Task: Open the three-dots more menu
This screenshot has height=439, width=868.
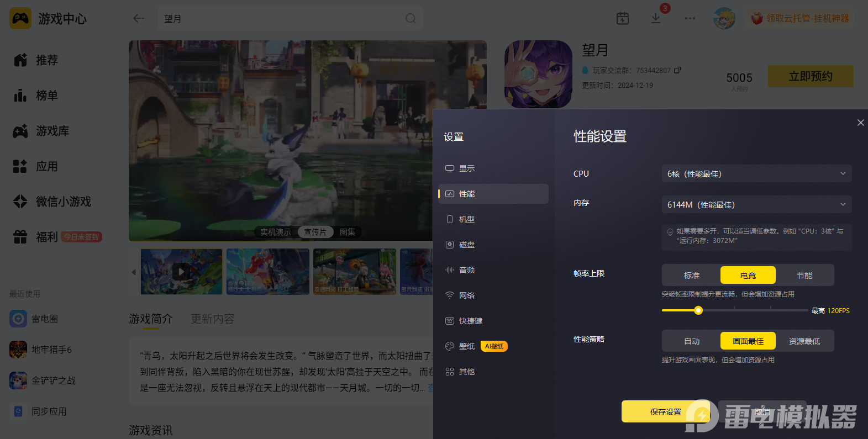Action: (690, 18)
